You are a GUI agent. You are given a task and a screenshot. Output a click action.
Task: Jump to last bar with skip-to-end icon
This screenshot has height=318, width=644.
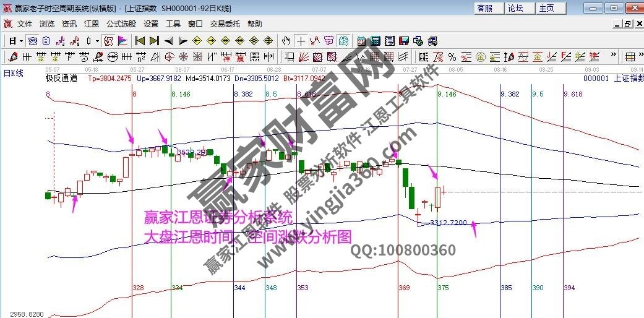(x=154, y=41)
